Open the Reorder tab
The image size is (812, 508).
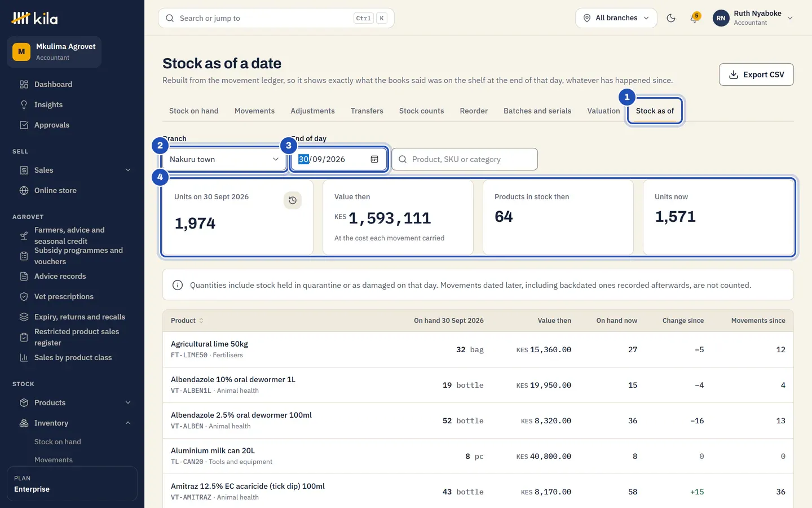(x=474, y=111)
